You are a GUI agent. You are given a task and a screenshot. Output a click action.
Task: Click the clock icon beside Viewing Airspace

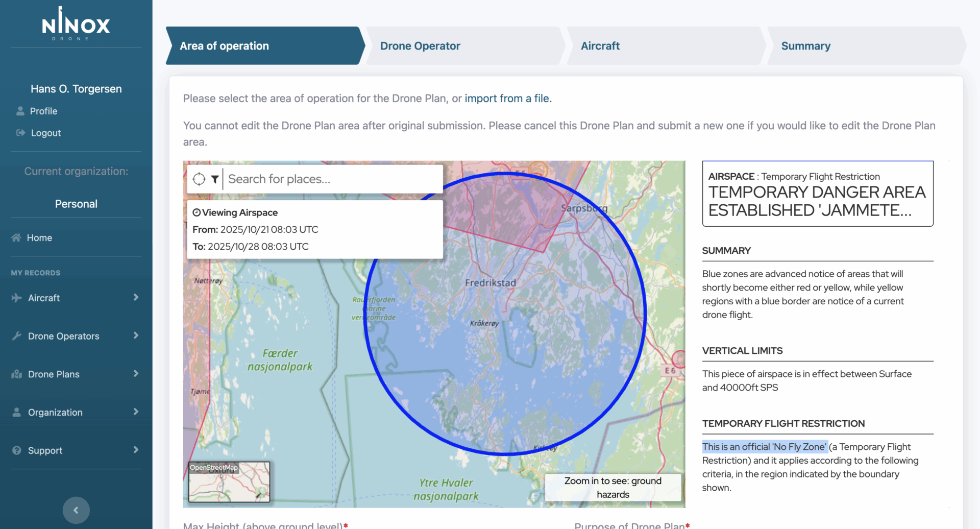click(x=197, y=212)
